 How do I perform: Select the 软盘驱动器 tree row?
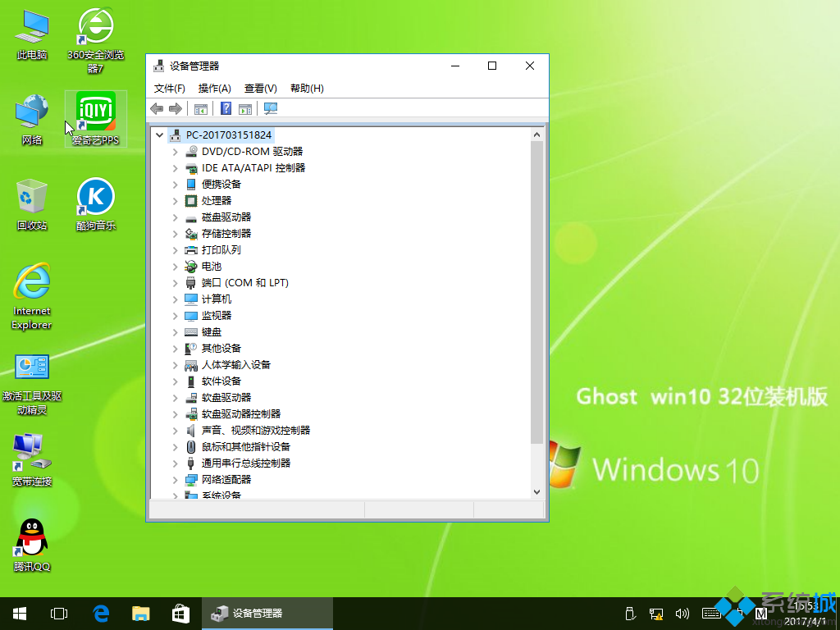tap(226, 398)
